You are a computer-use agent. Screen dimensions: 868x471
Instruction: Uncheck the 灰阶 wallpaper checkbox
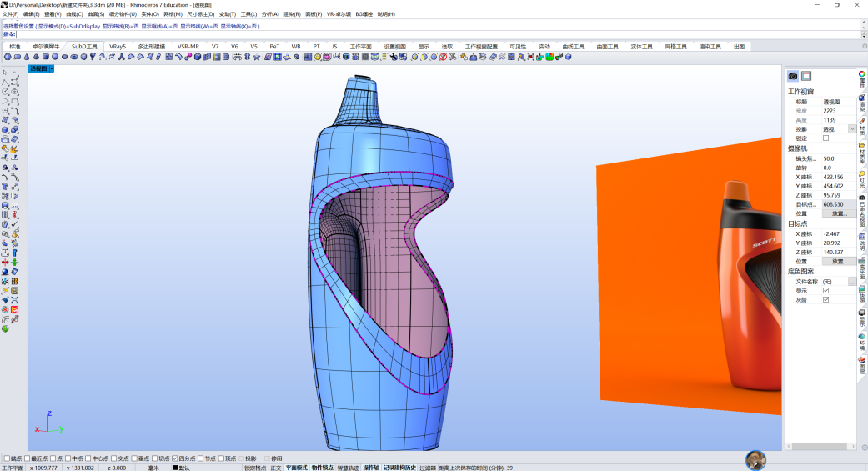click(826, 300)
